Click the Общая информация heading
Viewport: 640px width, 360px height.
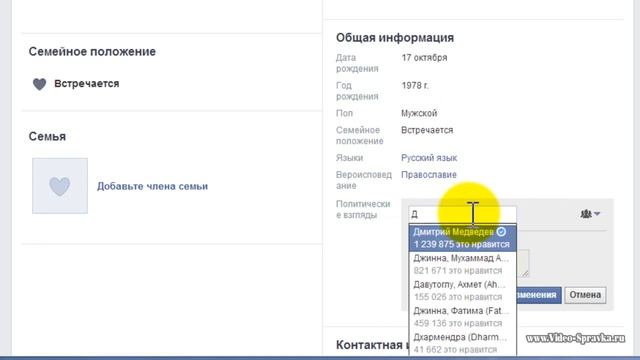pyautogui.click(x=395, y=38)
